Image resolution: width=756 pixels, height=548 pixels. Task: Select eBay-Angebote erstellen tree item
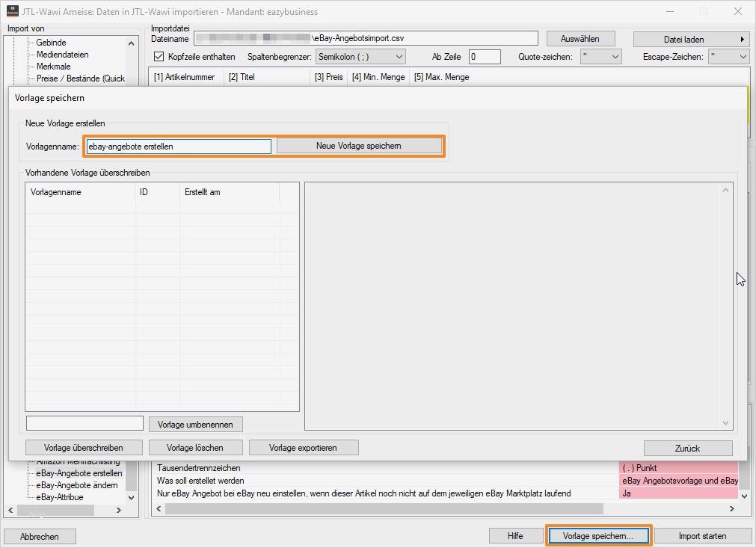click(x=79, y=472)
